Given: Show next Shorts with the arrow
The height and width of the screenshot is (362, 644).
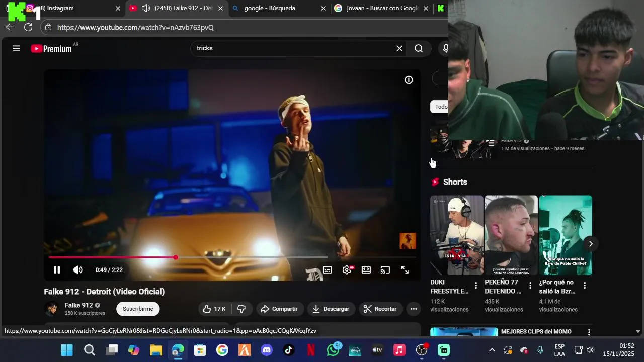Looking at the screenshot, I should pos(591,244).
